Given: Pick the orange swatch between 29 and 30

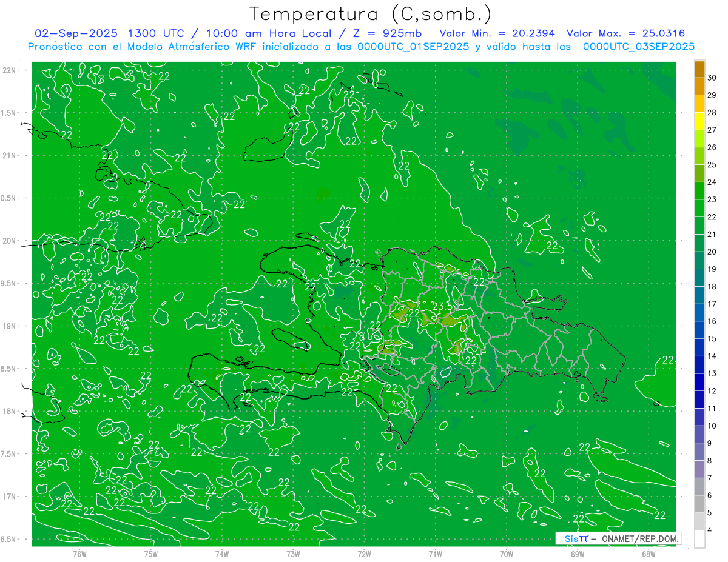Looking at the screenshot, I should coord(699,87).
